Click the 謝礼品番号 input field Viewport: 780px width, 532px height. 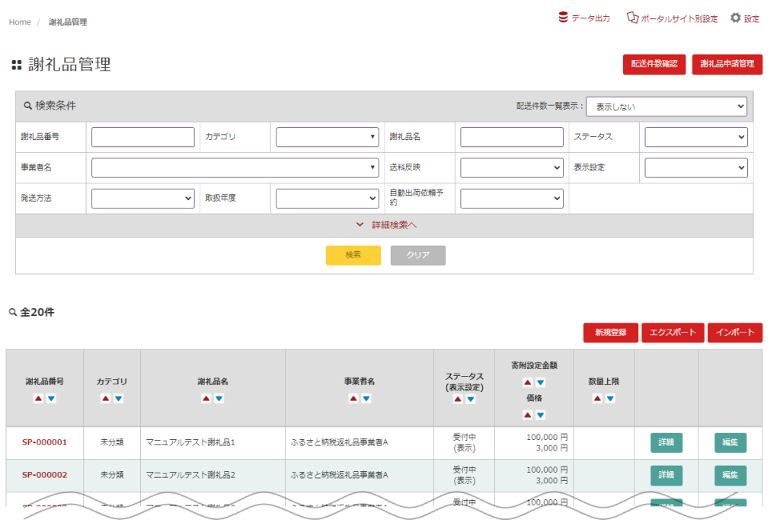142,137
